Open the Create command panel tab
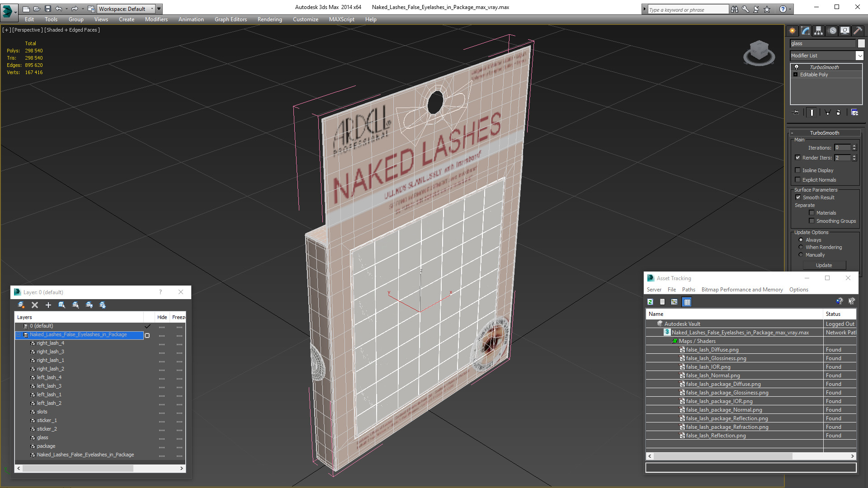This screenshot has width=868, height=488. pyautogui.click(x=793, y=31)
